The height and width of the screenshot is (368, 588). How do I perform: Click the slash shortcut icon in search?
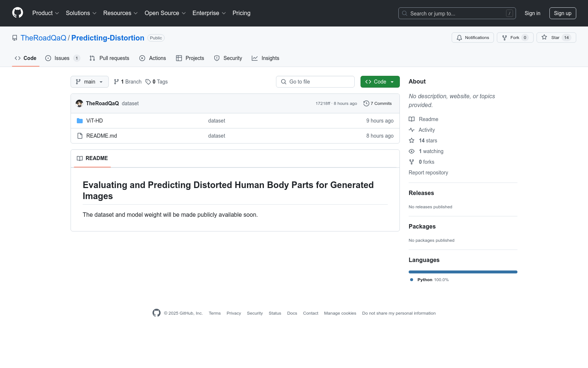tap(509, 13)
